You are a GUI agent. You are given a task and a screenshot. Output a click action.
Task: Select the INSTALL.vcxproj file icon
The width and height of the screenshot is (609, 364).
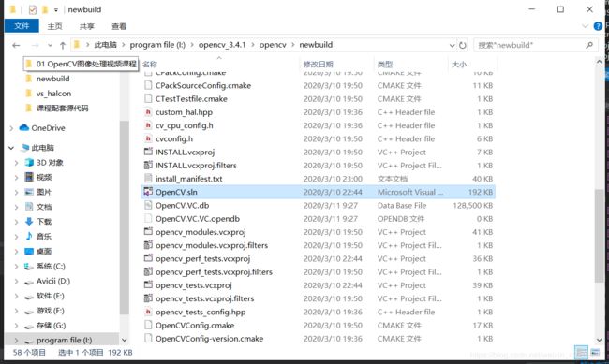point(148,152)
